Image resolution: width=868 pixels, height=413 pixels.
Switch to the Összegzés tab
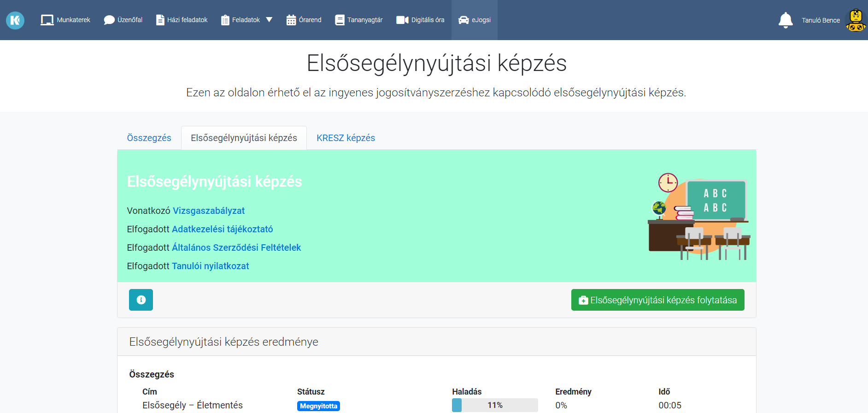[x=149, y=138]
